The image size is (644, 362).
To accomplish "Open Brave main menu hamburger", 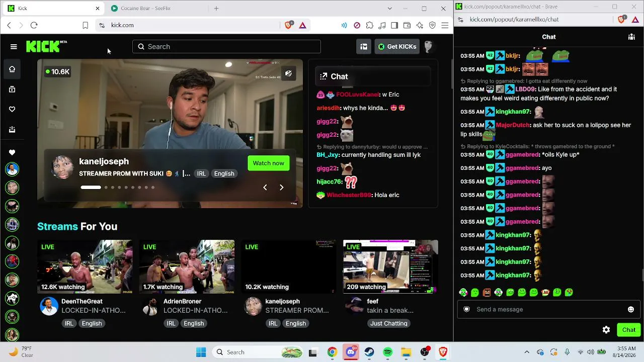I will [445, 25].
